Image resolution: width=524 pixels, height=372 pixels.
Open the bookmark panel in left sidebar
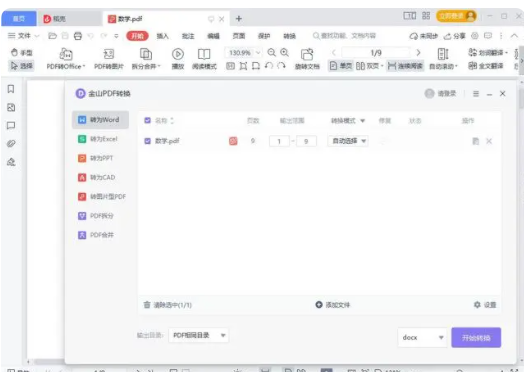click(x=11, y=89)
